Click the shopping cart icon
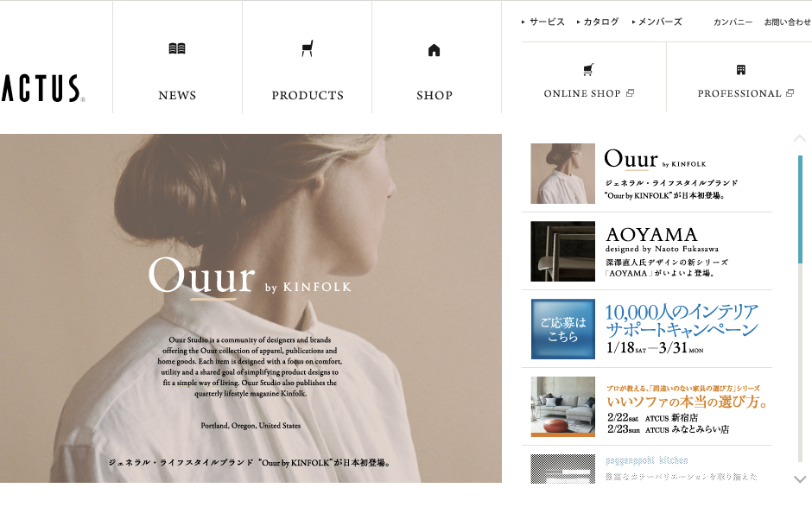The width and height of the screenshot is (812, 507). 588,69
